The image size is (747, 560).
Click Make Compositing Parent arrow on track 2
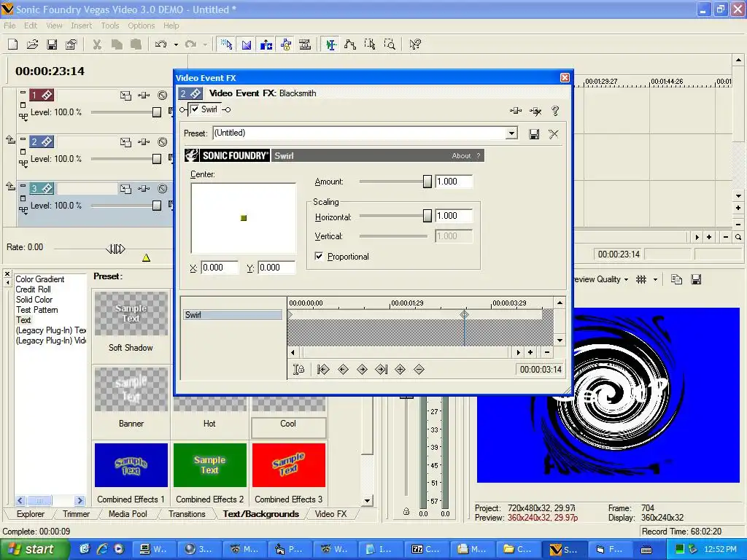click(x=10, y=139)
